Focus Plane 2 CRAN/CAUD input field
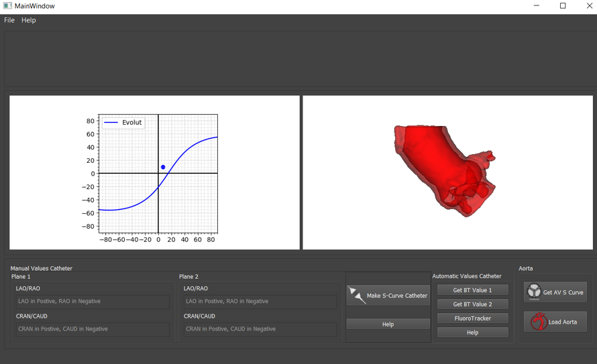This screenshot has height=364, width=597. pyautogui.click(x=260, y=329)
